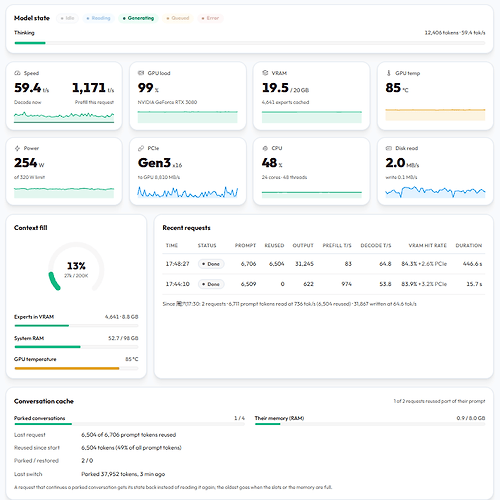Click the Power usage chart
Screen dimensions: 500x500
tap(64, 192)
